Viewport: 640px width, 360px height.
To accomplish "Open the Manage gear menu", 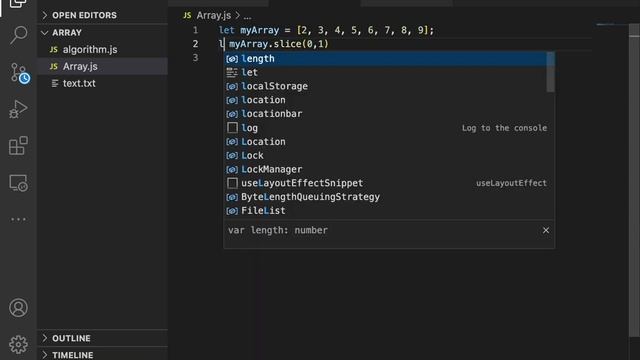I will (18, 344).
